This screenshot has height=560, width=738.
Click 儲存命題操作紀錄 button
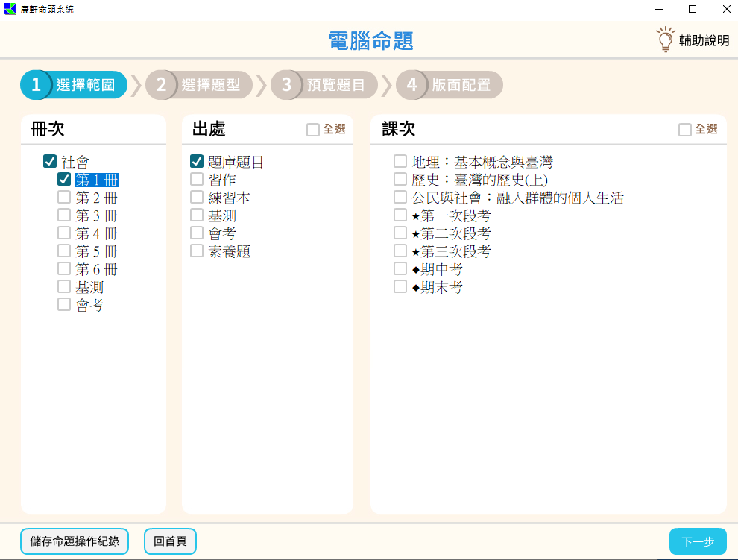click(75, 541)
